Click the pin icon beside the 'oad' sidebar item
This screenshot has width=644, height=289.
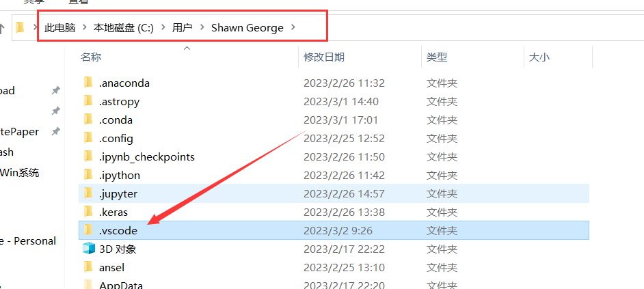click(x=56, y=90)
